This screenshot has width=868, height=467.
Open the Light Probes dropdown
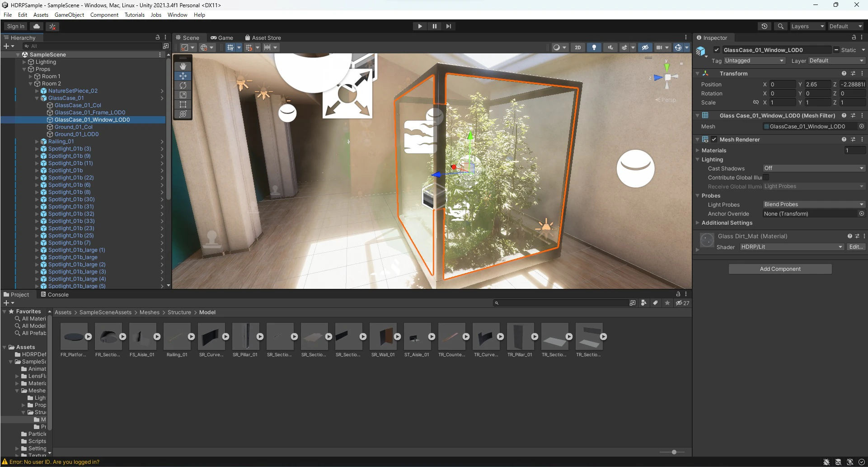click(814, 204)
